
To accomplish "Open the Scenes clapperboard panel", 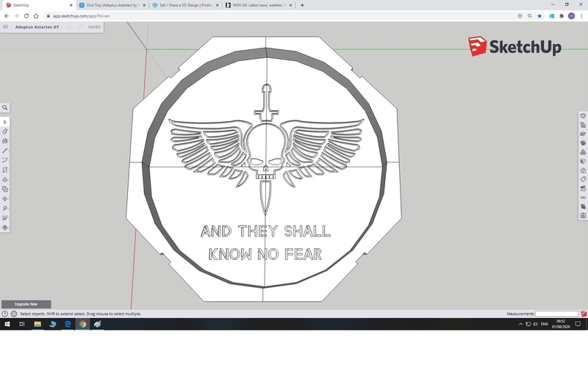I will pyautogui.click(x=583, y=189).
